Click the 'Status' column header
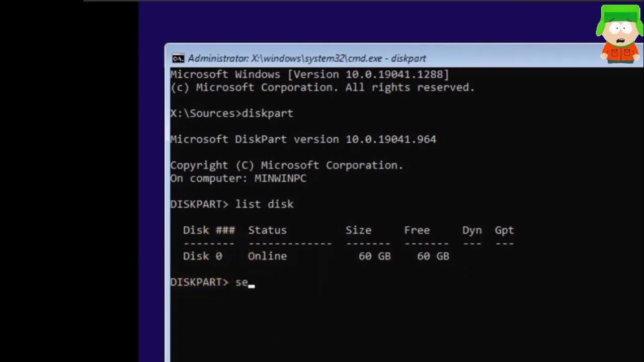This screenshot has height=362, width=644. click(x=267, y=230)
